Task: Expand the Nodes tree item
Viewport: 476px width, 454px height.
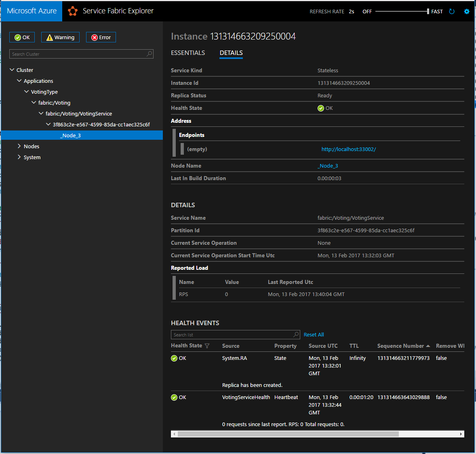Action: 19,146
